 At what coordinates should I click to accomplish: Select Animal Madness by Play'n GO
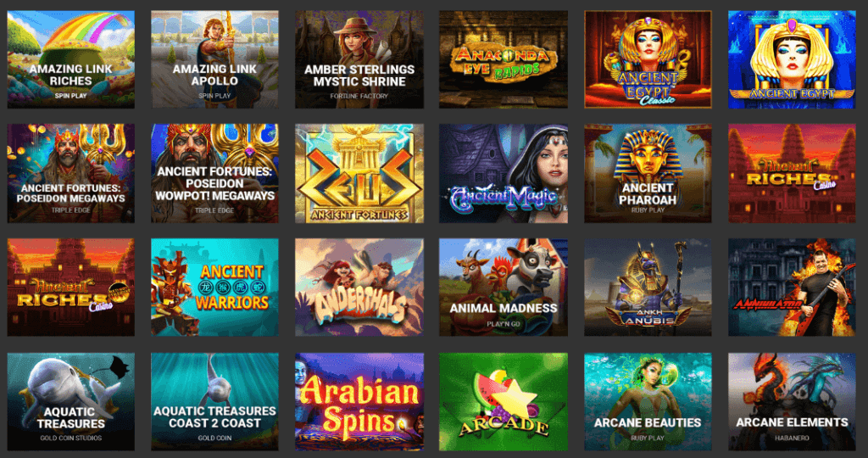504,288
